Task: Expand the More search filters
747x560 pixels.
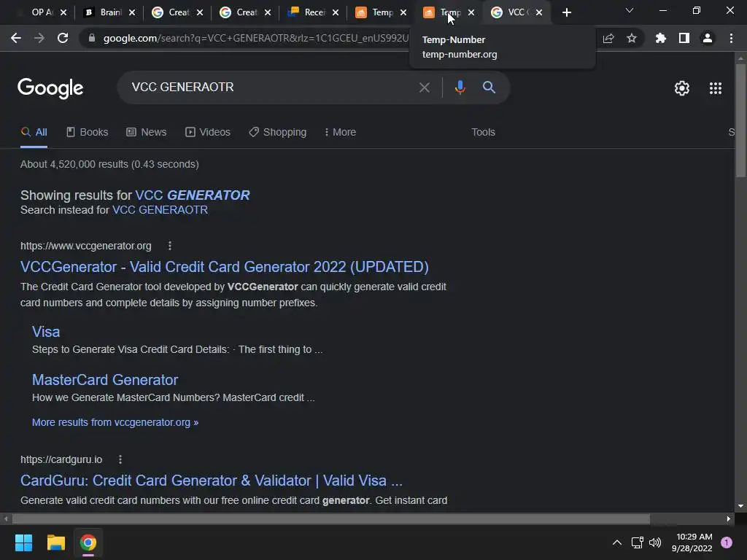Action: (x=340, y=132)
